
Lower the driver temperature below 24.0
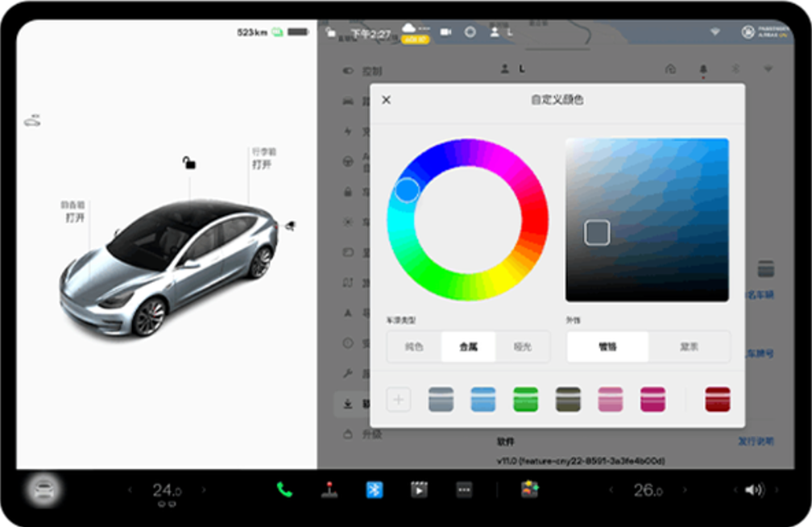pyautogui.click(x=130, y=490)
